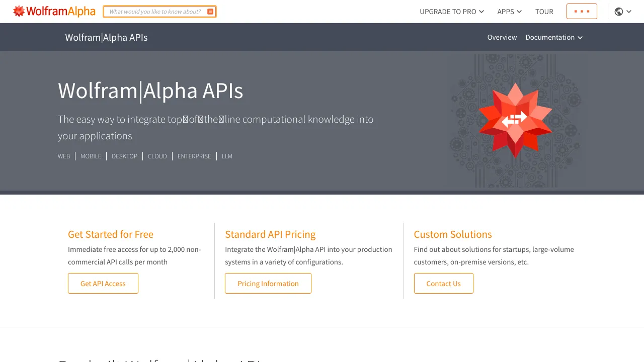Viewport: 644px width, 362px height.
Task: Select the LLM platform label
Action: pos(227,156)
